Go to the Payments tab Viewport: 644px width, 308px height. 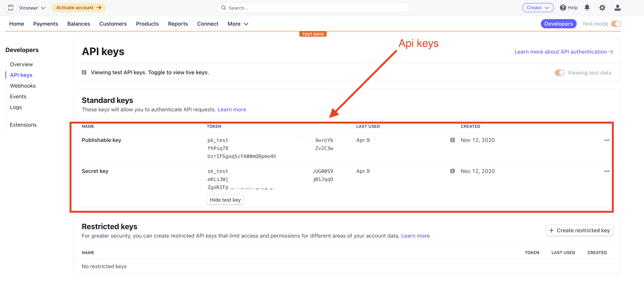click(x=45, y=24)
